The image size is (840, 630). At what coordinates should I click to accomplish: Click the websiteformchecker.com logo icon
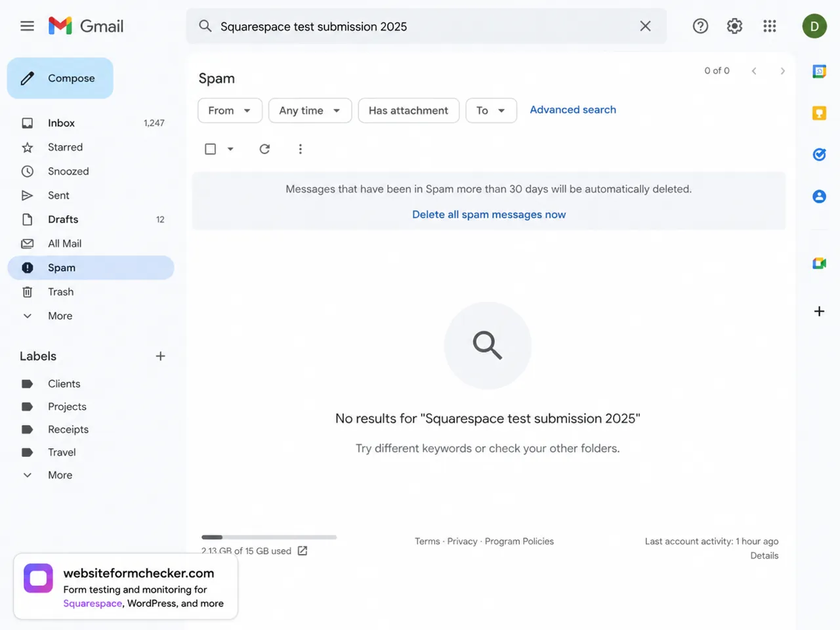point(38,578)
